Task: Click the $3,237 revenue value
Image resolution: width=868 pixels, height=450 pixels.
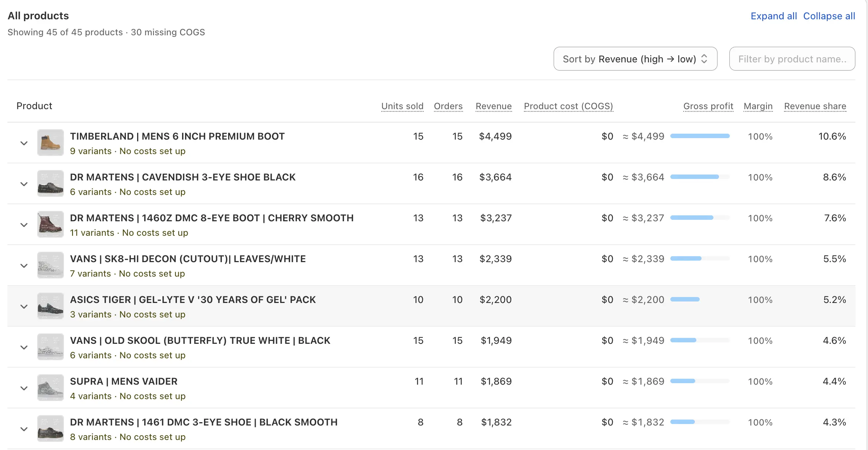Action: click(x=496, y=218)
